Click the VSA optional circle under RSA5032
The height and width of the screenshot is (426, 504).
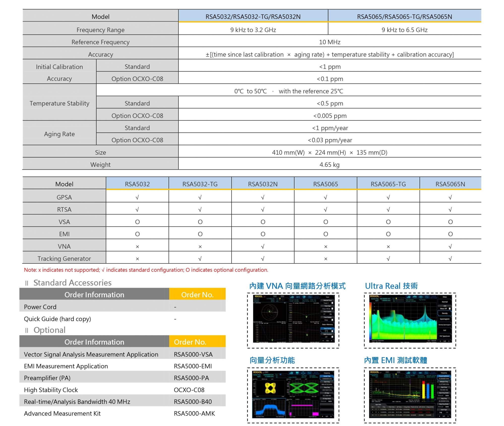coord(137,222)
